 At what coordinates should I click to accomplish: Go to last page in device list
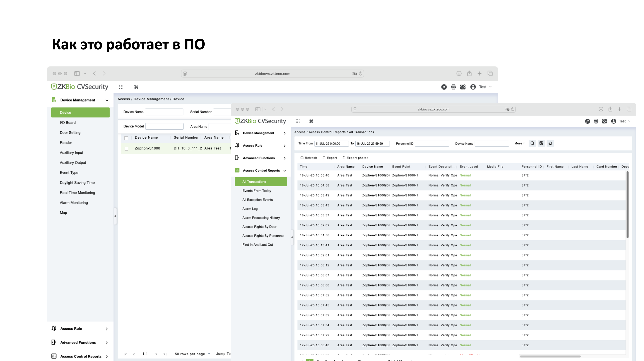click(x=165, y=354)
